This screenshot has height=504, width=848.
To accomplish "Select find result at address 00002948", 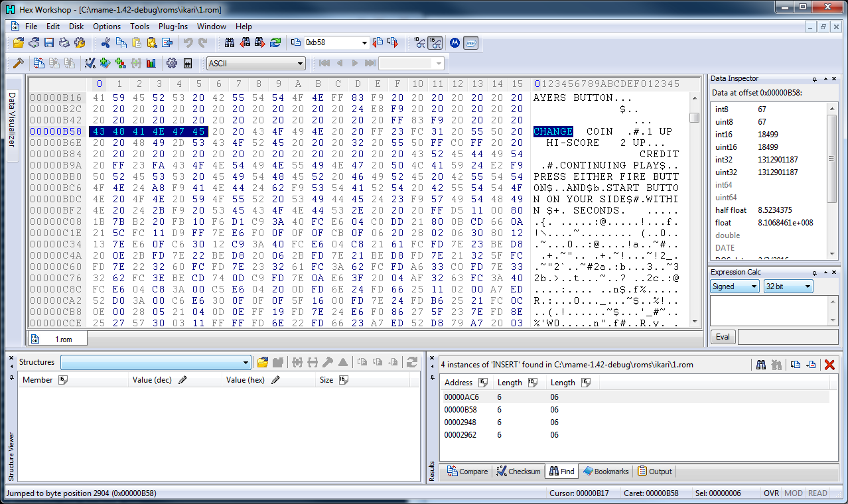I will click(634, 422).
